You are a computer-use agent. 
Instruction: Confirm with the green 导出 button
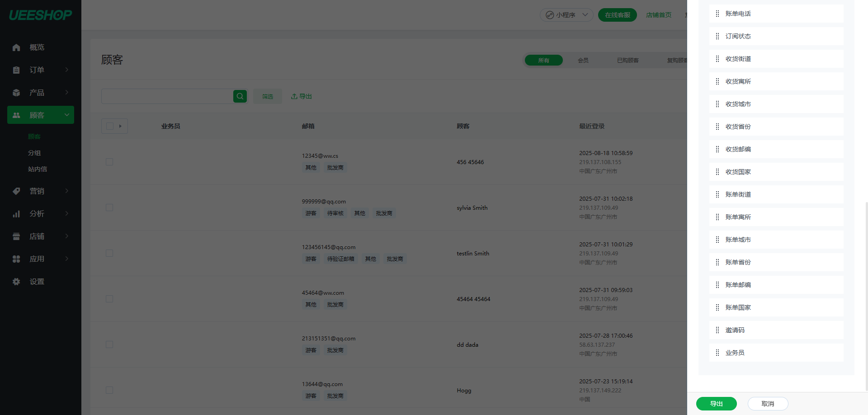pyautogui.click(x=716, y=404)
